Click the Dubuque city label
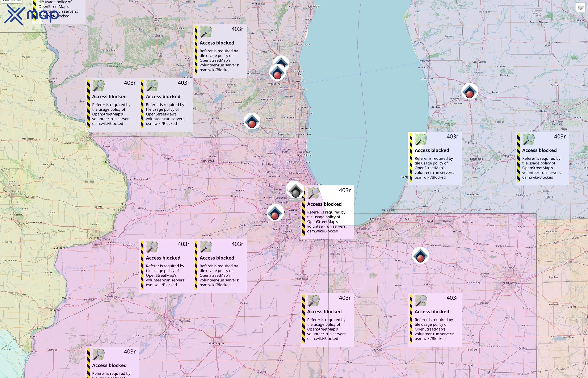 [88, 137]
